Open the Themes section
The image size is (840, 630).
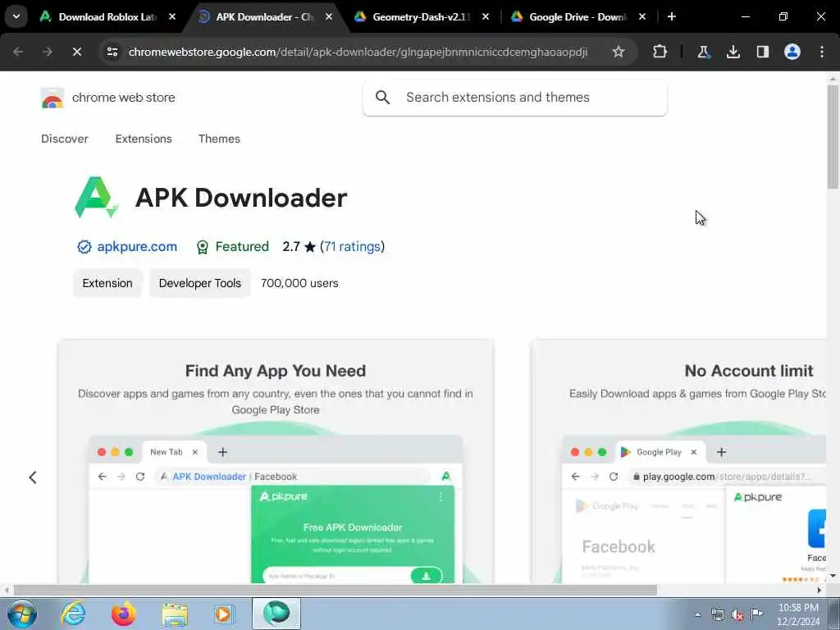click(x=219, y=139)
